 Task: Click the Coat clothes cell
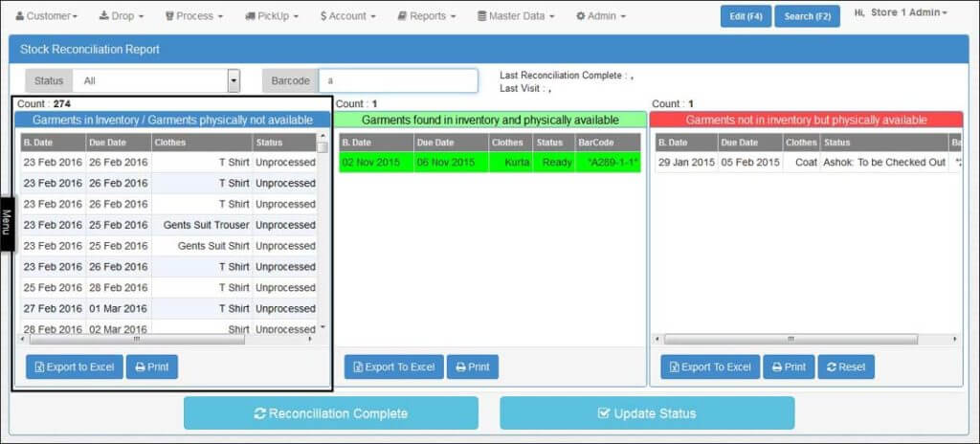[802, 163]
